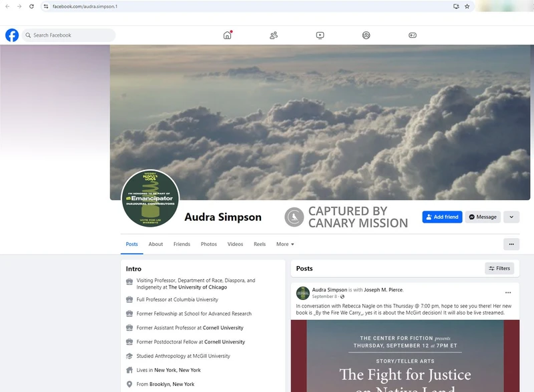Open Audra Simpson post author link
Screen dimensions: 534x392
pyautogui.click(x=329, y=290)
